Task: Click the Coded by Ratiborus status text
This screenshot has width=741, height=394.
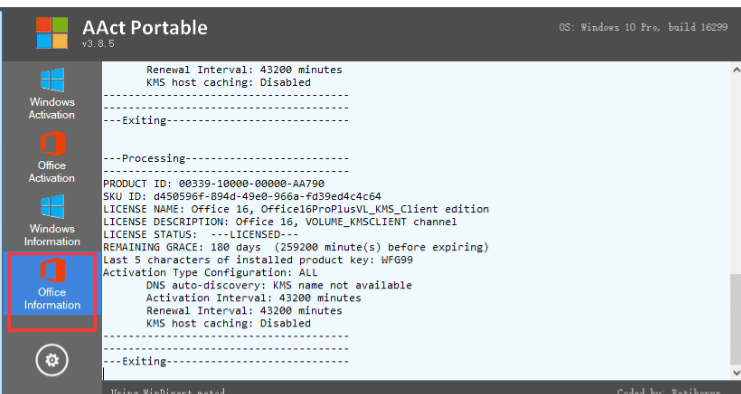Action: tap(679, 391)
